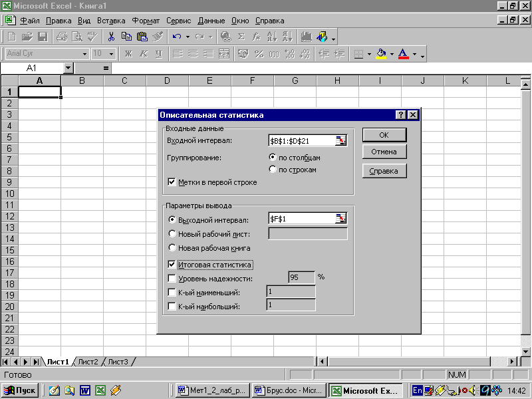Image resolution: width=532 pixels, height=399 pixels.
Task: Enable 'К-ый наибольший' checkbox
Action: click(x=172, y=307)
